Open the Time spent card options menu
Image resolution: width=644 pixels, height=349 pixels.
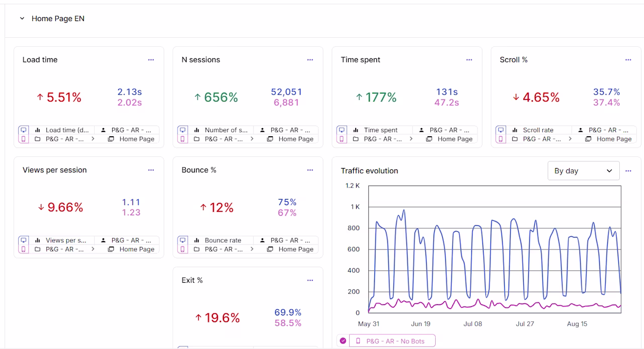coord(469,60)
